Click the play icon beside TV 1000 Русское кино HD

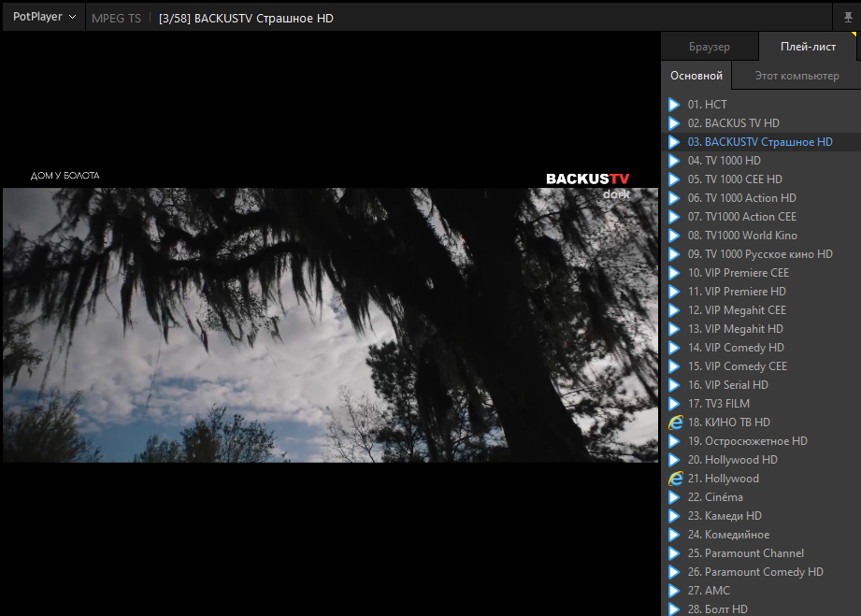click(674, 253)
